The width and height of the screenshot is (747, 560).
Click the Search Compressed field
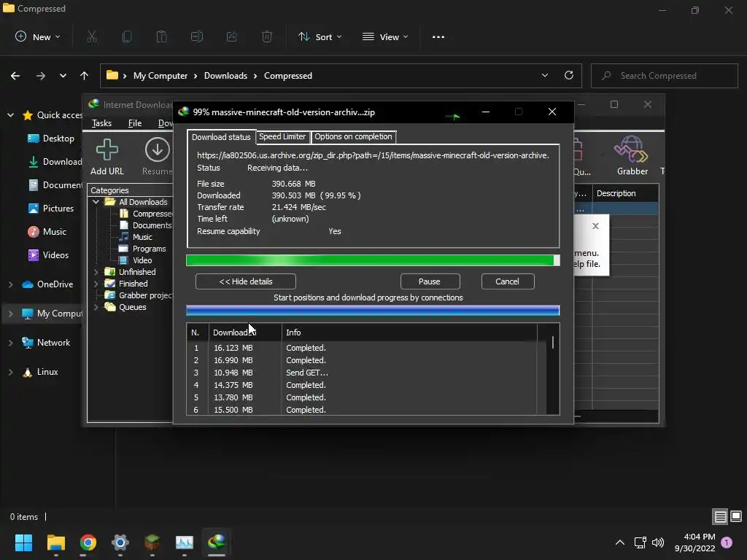point(664,76)
